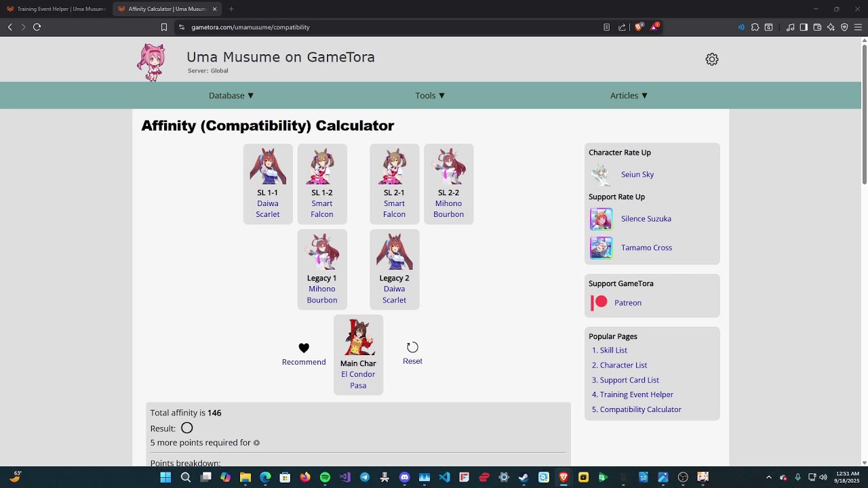Open Skill List popular page link

(x=614, y=350)
